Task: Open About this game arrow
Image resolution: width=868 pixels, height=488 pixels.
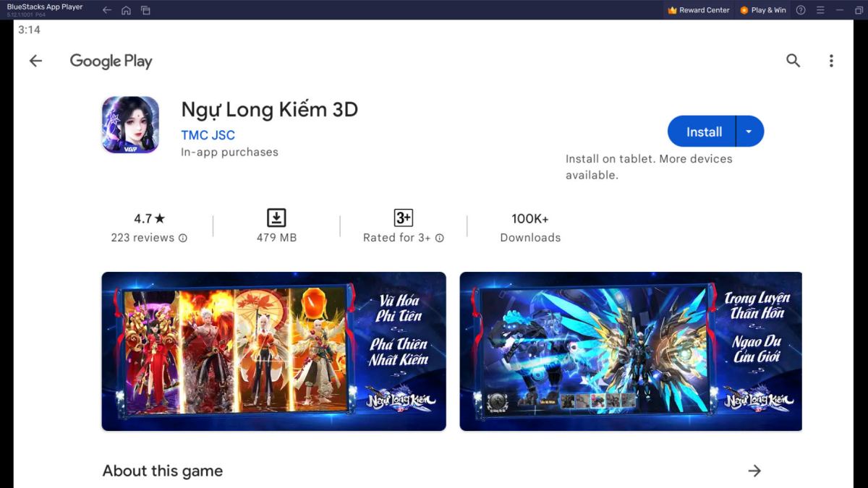Action: pos(754,471)
